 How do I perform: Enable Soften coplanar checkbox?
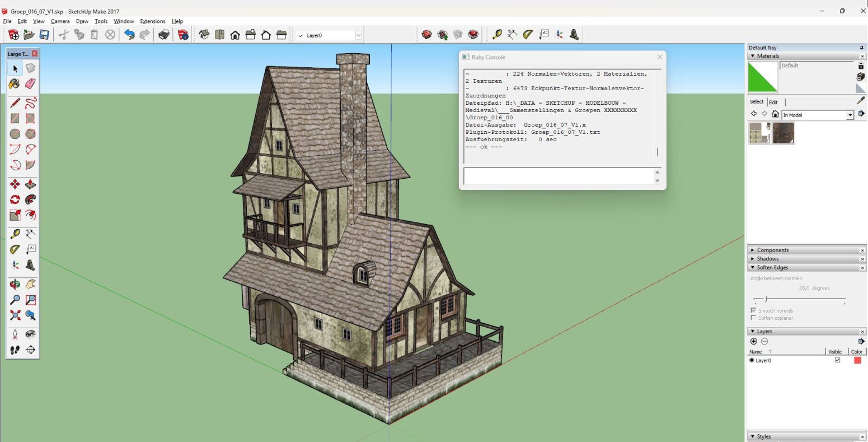coord(753,318)
